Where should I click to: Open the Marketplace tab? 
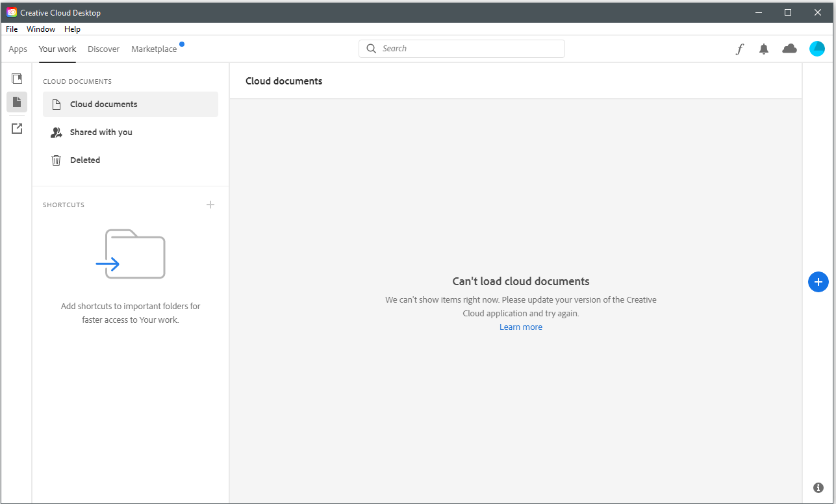pyautogui.click(x=154, y=49)
